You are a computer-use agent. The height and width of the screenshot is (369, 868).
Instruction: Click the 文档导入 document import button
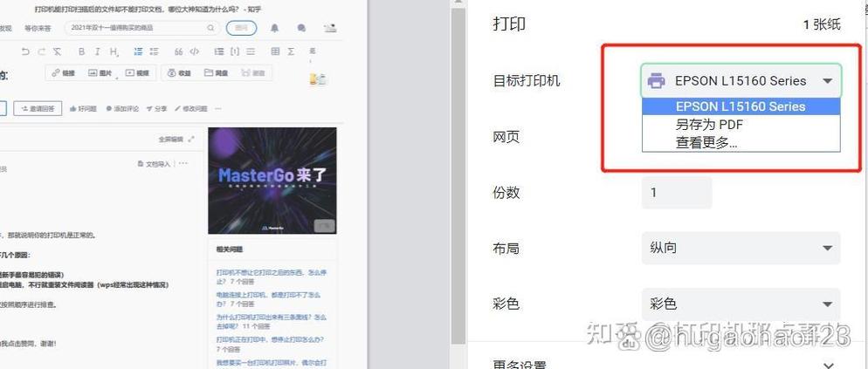(155, 164)
